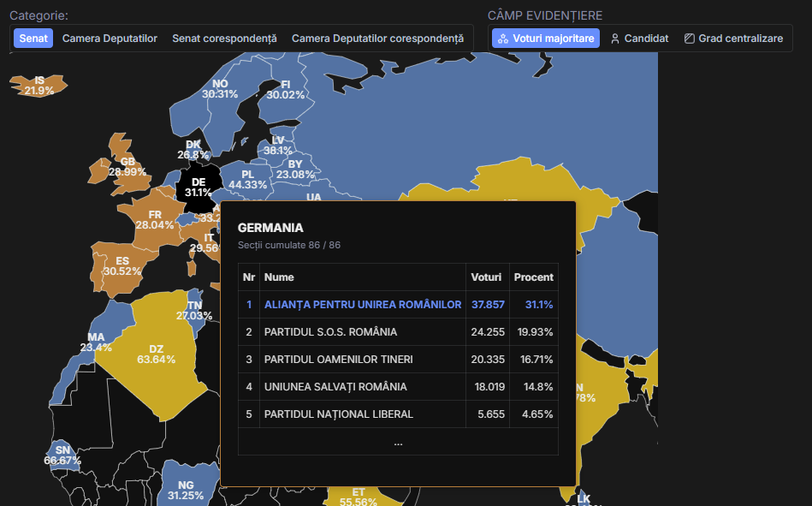Click the Candidat person icon
The width and height of the screenshot is (812, 506).
pos(615,39)
